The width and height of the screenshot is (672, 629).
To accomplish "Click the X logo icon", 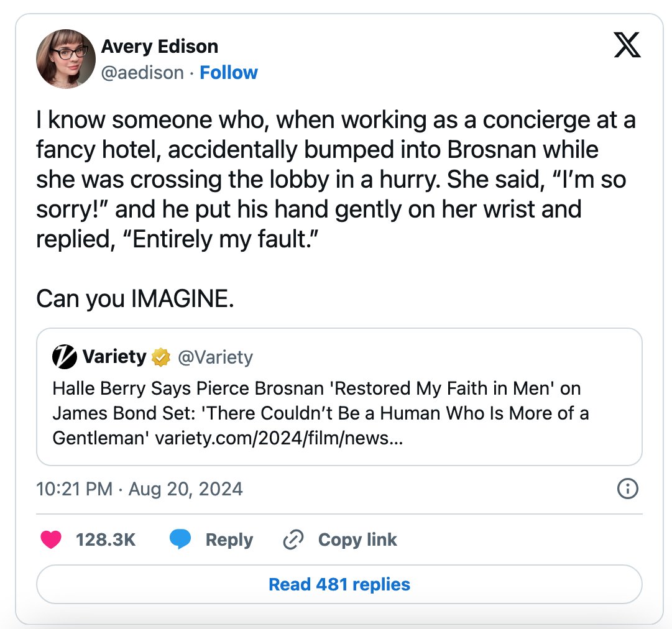I will coord(627,45).
